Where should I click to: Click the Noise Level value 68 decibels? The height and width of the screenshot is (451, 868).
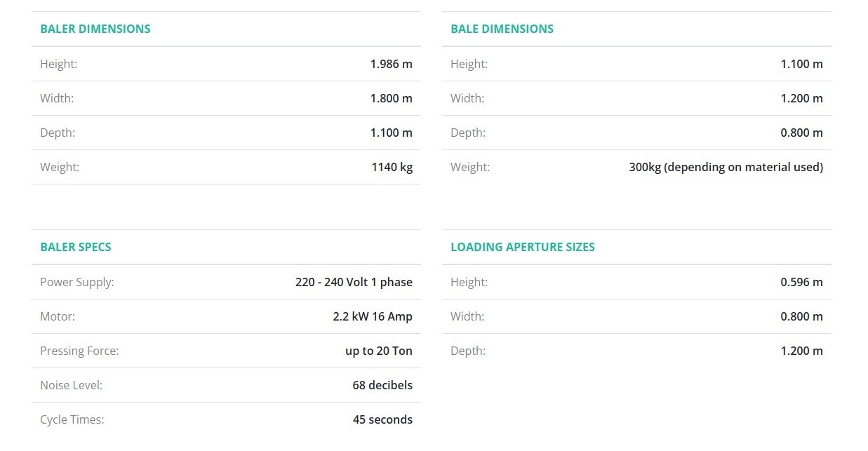pyautogui.click(x=382, y=385)
